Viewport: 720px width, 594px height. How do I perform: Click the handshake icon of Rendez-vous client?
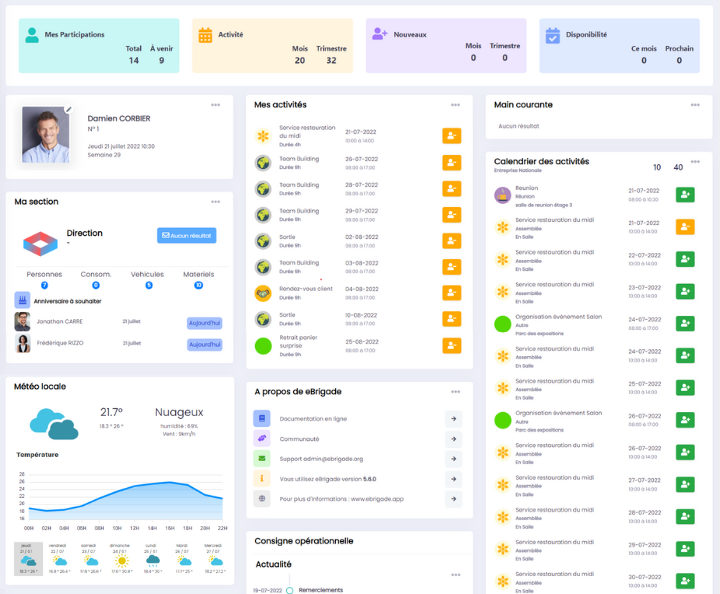point(263,293)
